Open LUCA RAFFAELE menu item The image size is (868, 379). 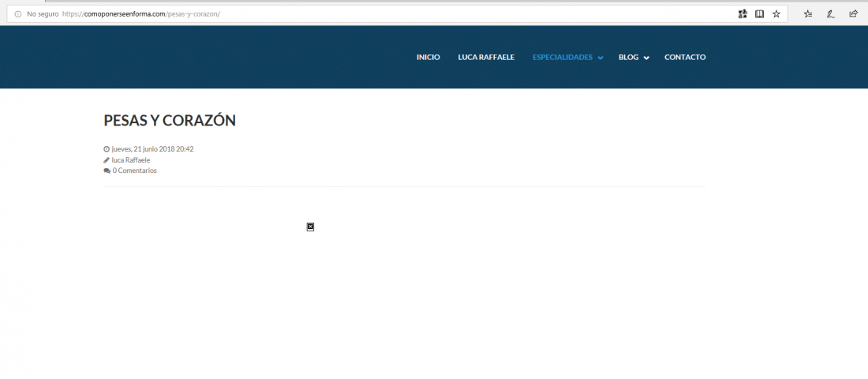click(x=486, y=57)
